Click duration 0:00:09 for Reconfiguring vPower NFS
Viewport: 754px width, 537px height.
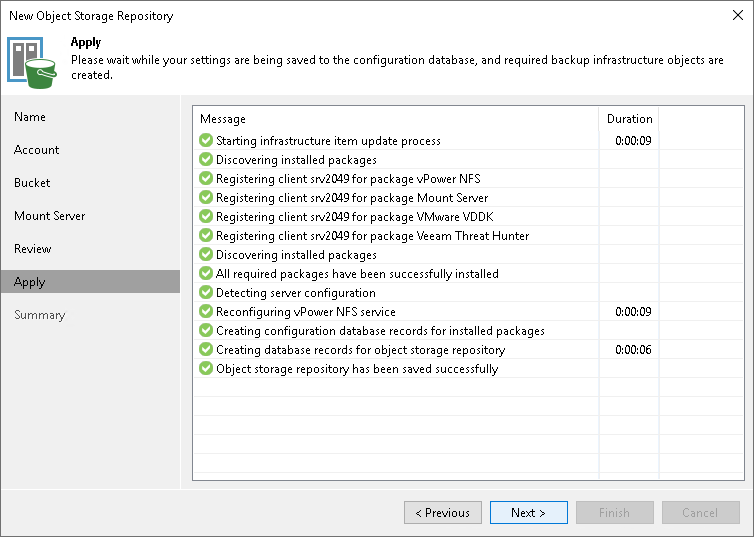[633, 312]
